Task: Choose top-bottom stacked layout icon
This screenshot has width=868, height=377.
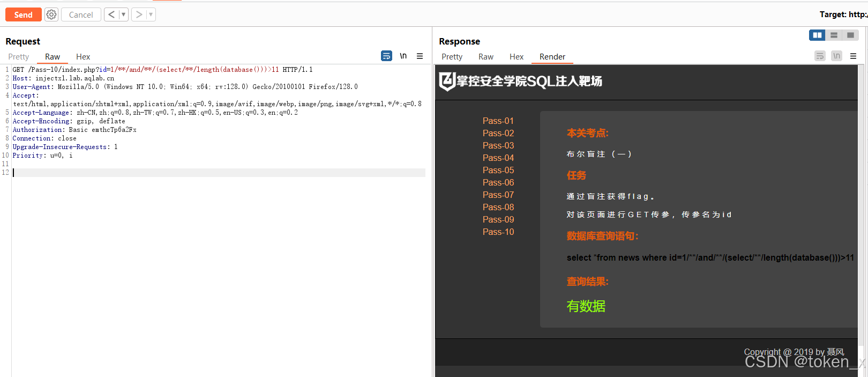Action: click(834, 35)
